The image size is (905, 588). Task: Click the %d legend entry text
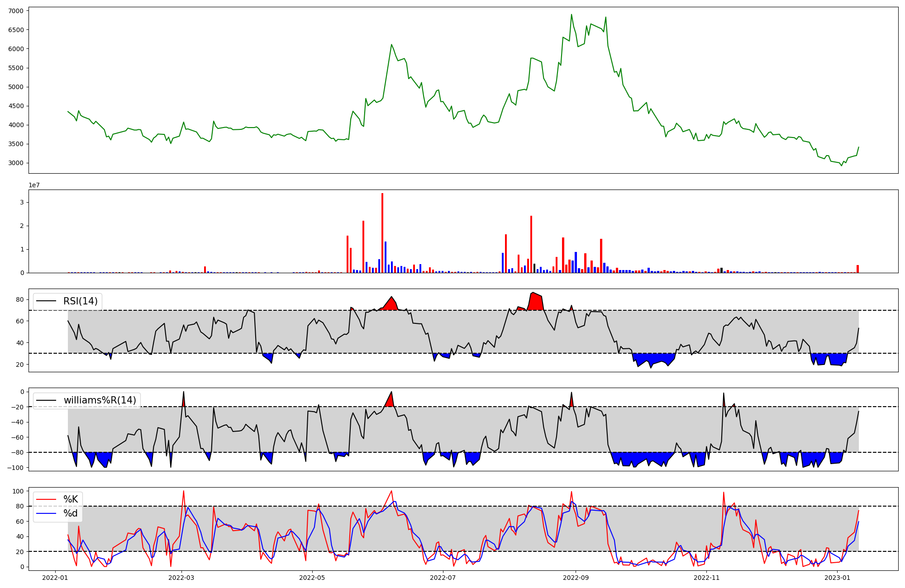pyautogui.click(x=71, y=513)
